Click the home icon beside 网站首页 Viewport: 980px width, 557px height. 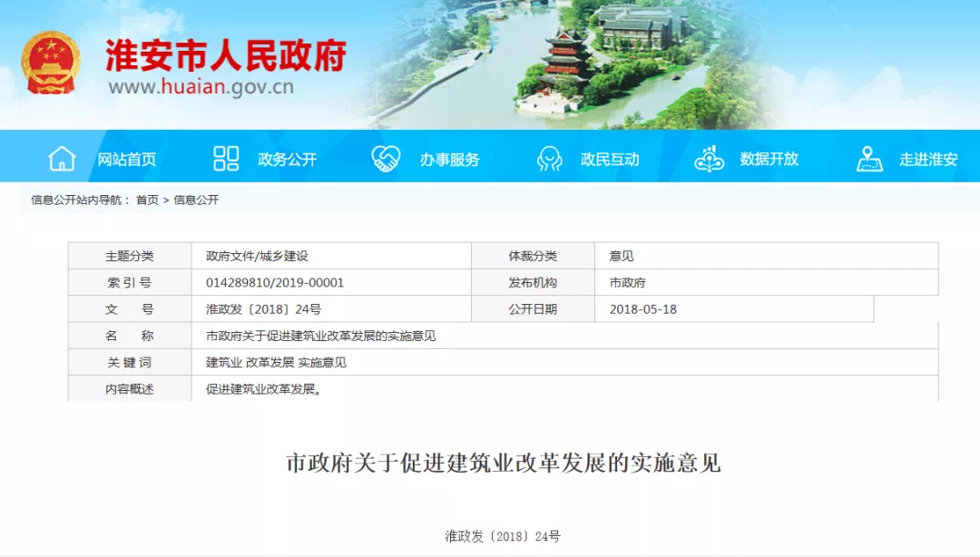point(62,158)
